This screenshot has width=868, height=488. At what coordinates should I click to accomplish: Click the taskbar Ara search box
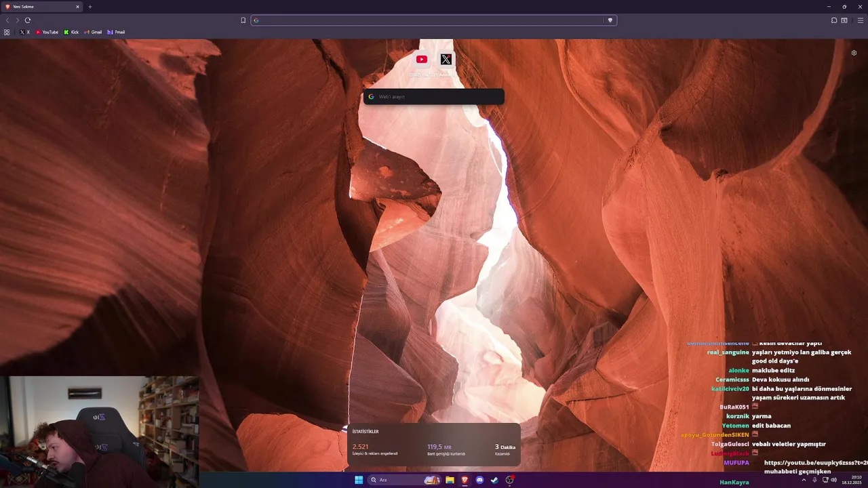tap(404, 480)
